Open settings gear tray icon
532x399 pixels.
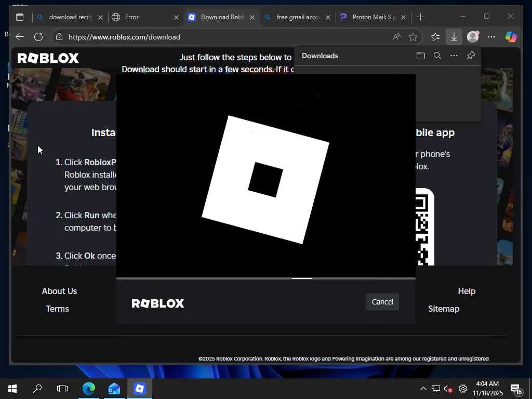(x=462, y=389)
